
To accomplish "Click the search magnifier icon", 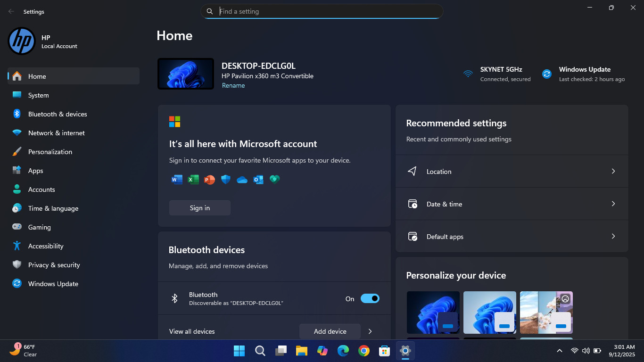I will (210, 11).
